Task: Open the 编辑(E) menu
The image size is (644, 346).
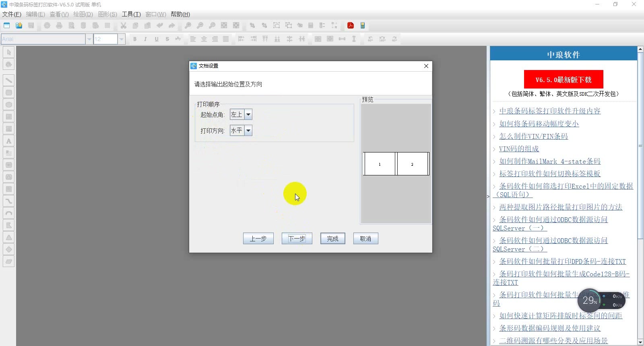Action: 35,14
